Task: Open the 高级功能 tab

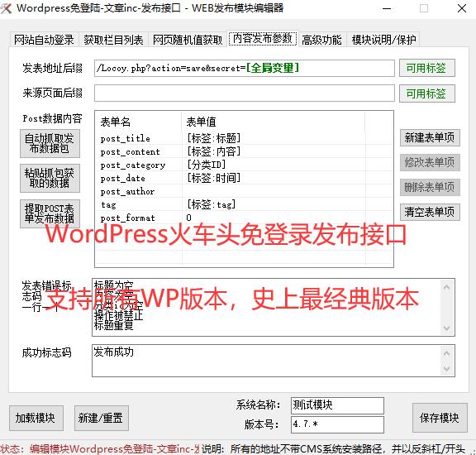Action: point(321,40)
